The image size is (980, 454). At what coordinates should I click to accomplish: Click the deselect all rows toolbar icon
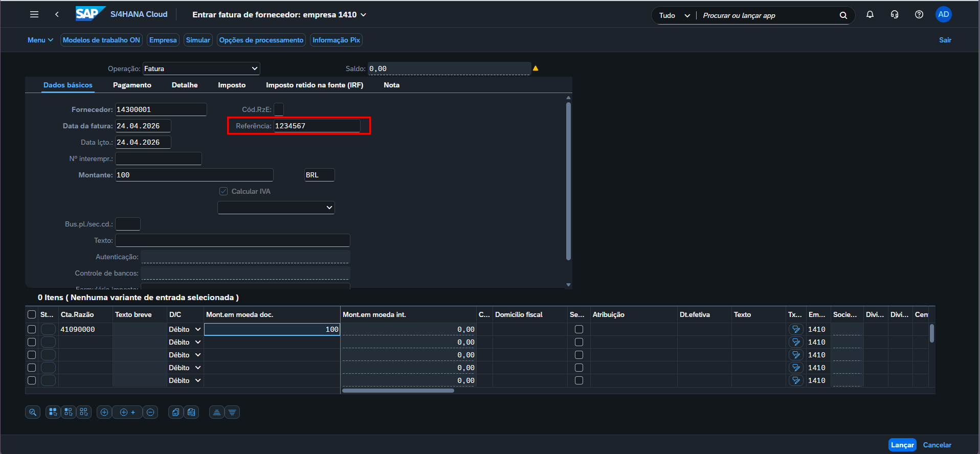click(84, 412)
